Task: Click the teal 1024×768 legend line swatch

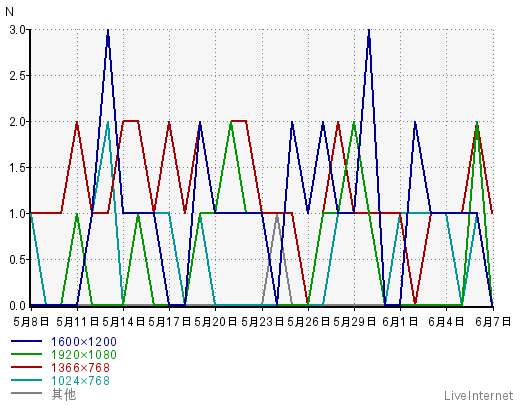Action: click(x=27, y=380)
